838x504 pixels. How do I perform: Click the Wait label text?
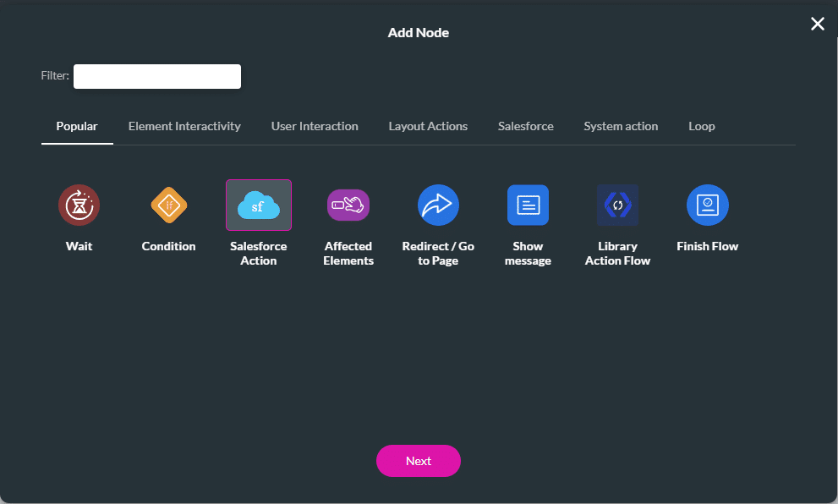[x=79, y=246]
